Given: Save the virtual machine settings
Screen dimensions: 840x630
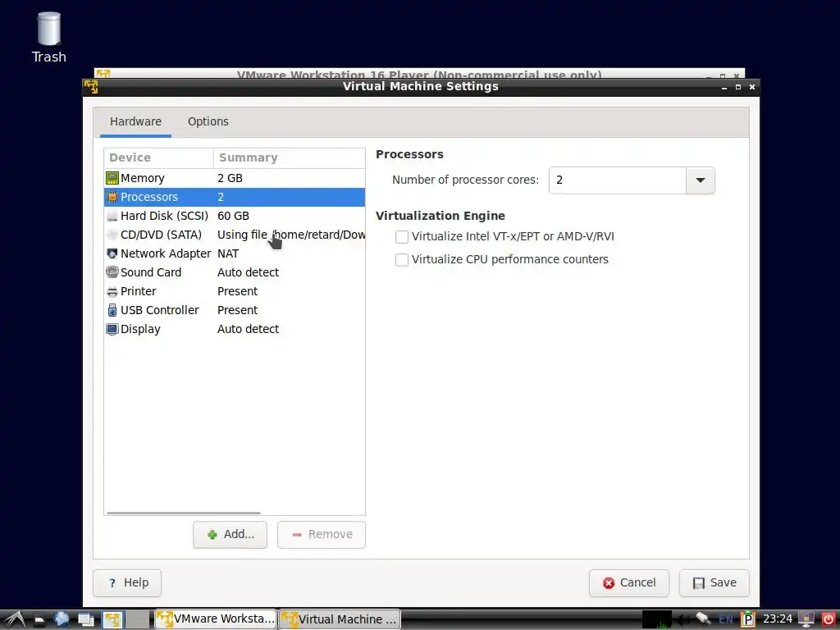Looking at the screenshot, I should (714, 583).
